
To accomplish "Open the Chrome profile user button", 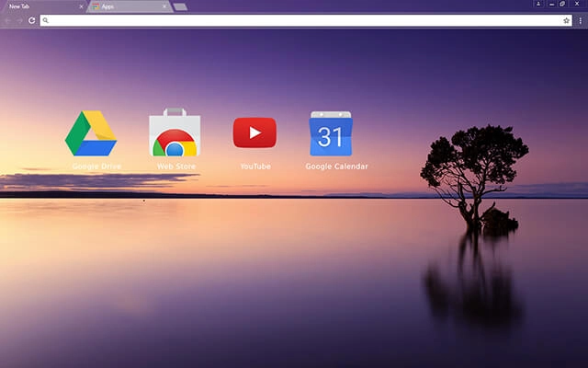I will (538, 4).
